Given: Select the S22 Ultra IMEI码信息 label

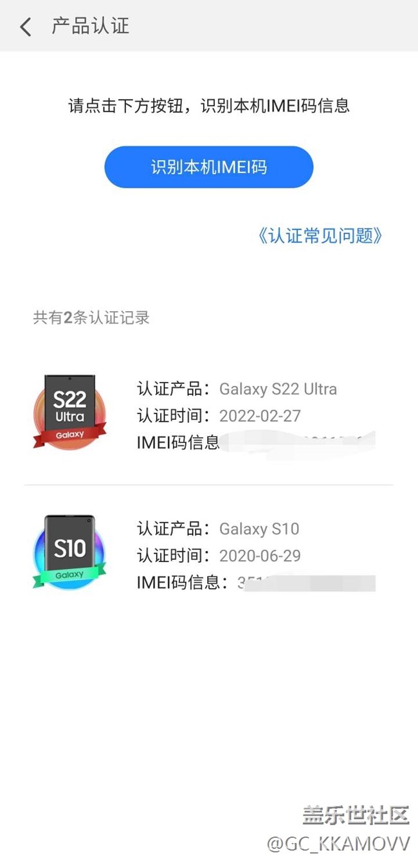Looking at the screenshot, I should point(178,442).
